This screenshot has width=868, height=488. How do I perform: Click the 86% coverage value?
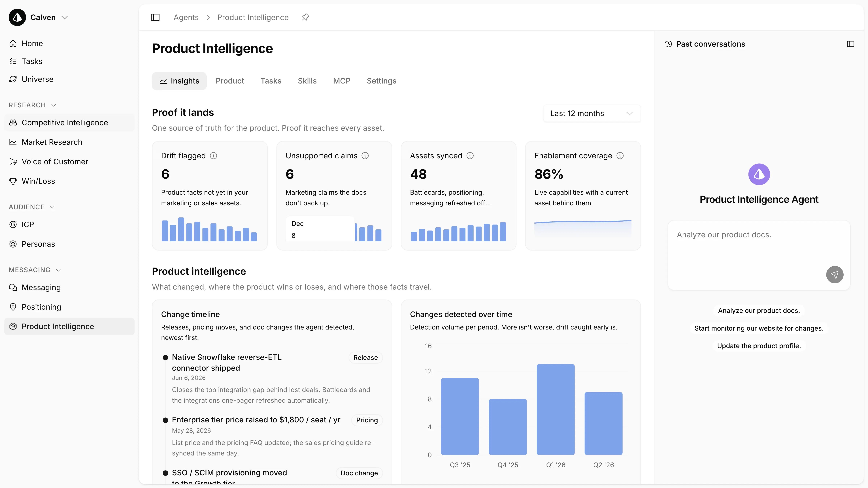pyautogui.click(x=549, y=174)
